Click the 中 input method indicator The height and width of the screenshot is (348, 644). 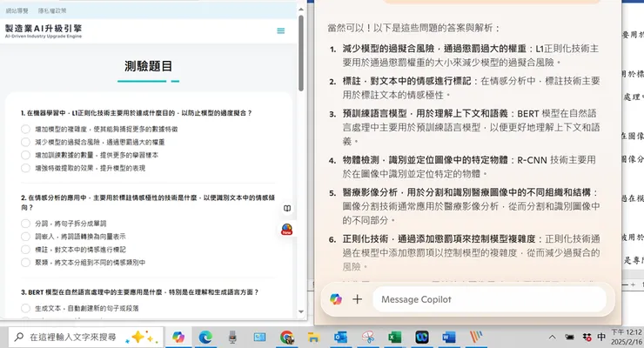[601, 338]
